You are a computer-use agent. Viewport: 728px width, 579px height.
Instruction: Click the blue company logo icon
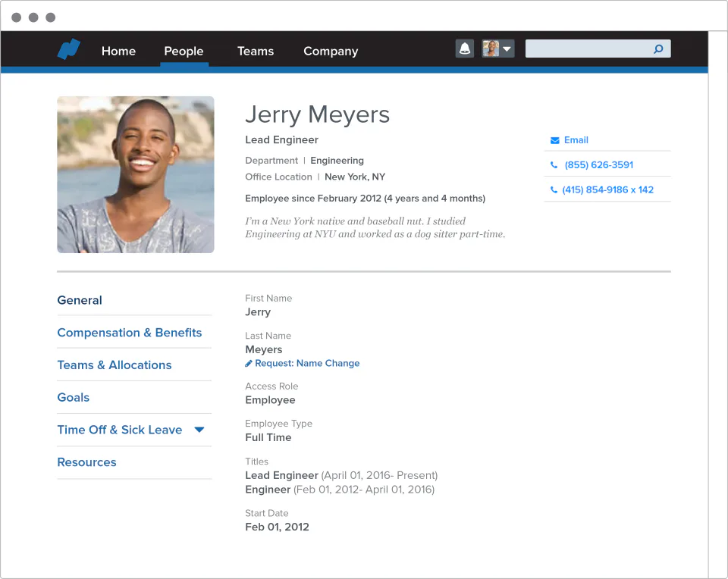[x=67, y=48]
